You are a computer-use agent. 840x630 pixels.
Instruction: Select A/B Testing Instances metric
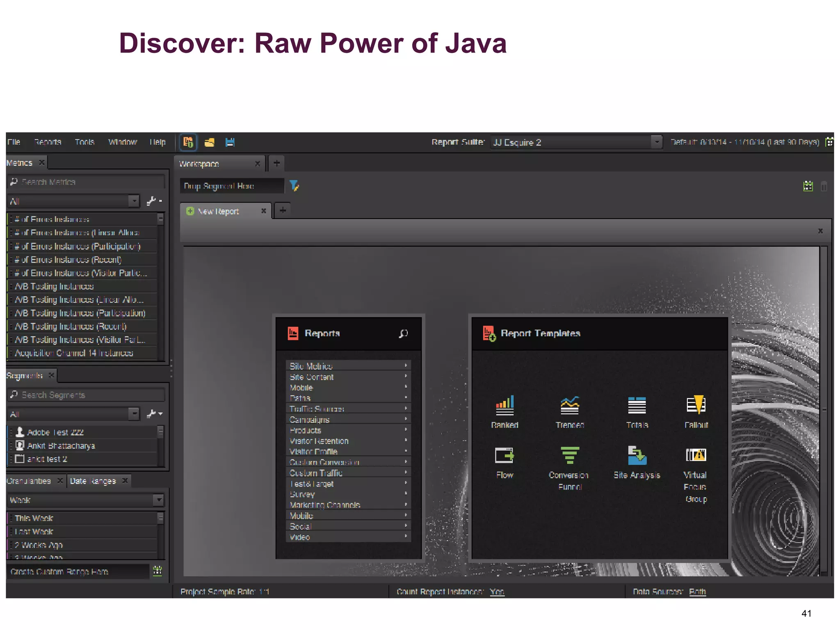coord(82,286)
